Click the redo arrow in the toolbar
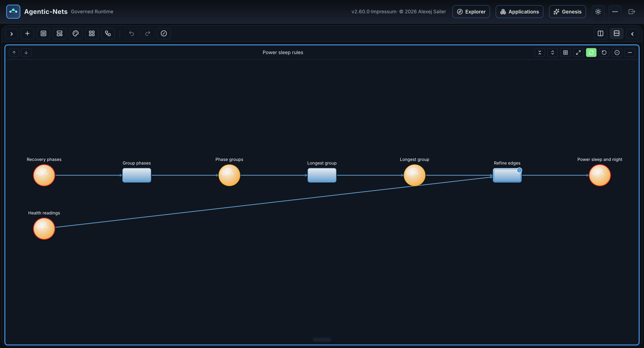This screenshot has width=644, height=348. pos(148,33)
